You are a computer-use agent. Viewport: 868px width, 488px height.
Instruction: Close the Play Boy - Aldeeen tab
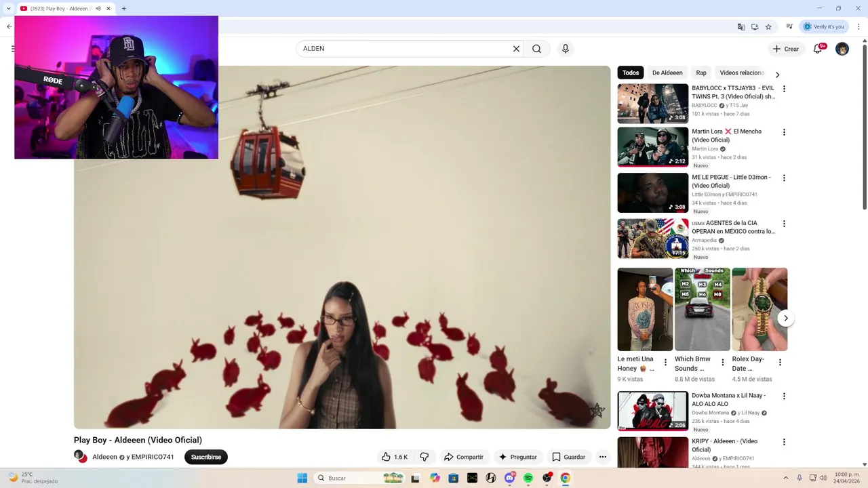[x=108, y=9]
